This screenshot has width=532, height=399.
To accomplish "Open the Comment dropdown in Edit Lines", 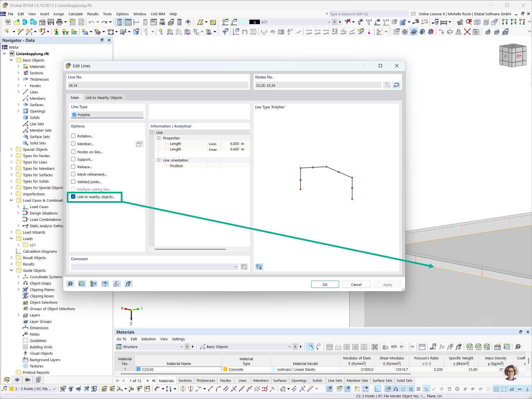I will pyautogui.click(x=236, y=267).
